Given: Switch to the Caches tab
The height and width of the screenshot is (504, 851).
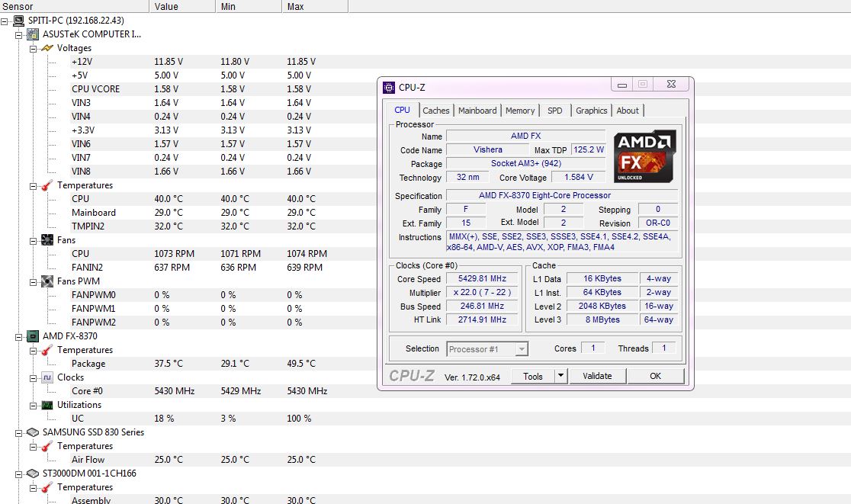Looking at the screenshot, I should coord(436,111).
